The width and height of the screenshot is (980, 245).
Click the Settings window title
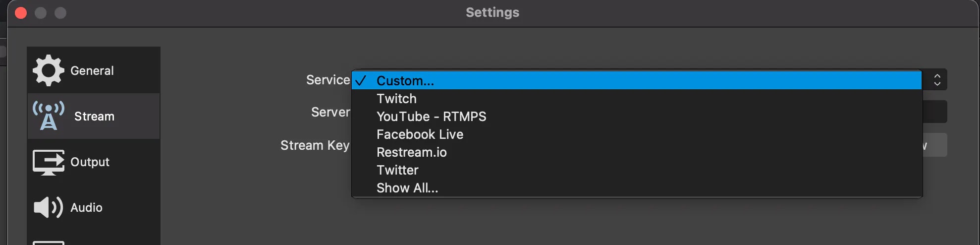click(492, 12)
